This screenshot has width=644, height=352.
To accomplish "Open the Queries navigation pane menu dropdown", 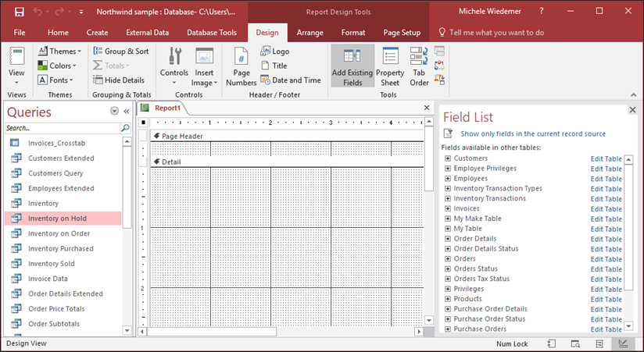I will point(114,111).
